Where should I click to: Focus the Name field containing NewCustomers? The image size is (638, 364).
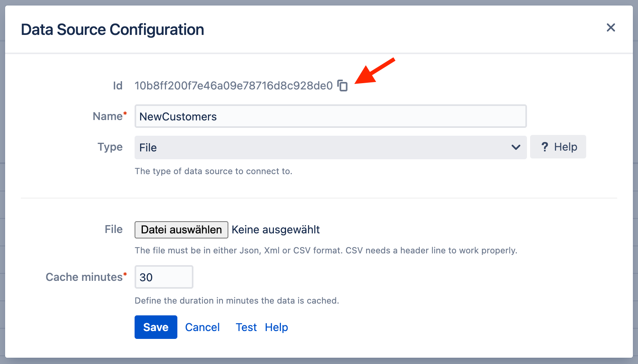(330, 116)
